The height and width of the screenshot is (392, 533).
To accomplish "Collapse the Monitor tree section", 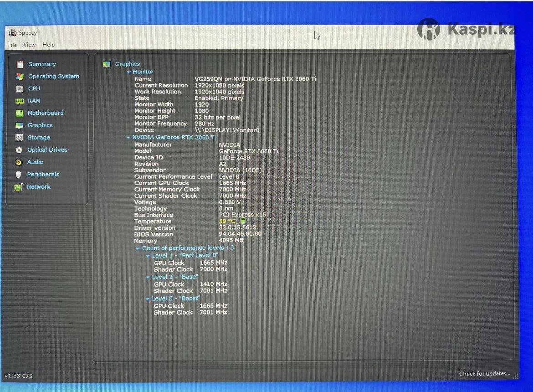I will point(128,72).
